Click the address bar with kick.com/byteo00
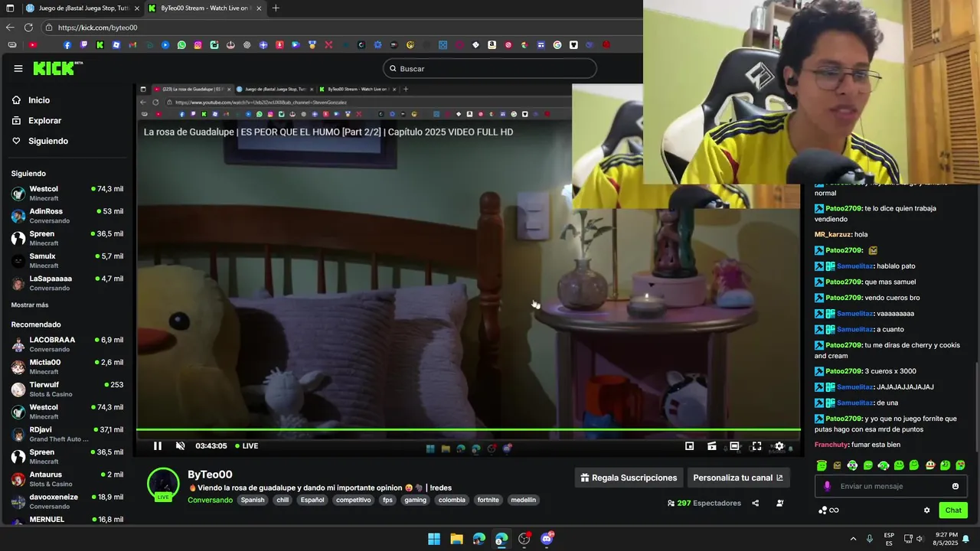This screenshot has width=980, height=551. (341, 28)
